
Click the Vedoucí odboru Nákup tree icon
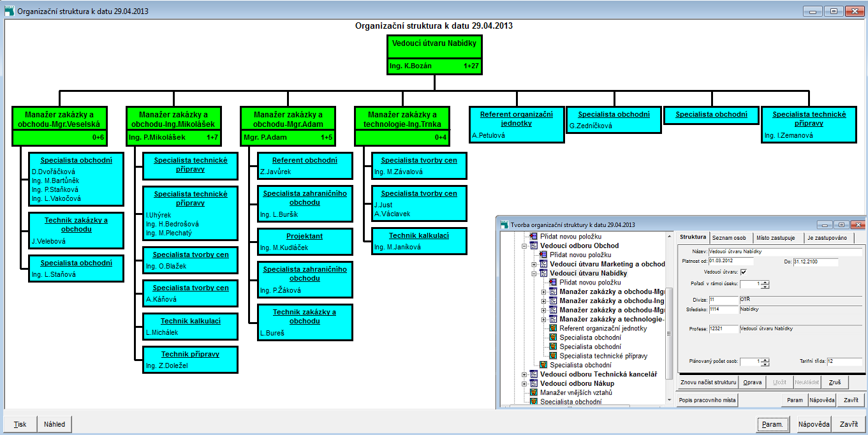click(x=534, y=383)
